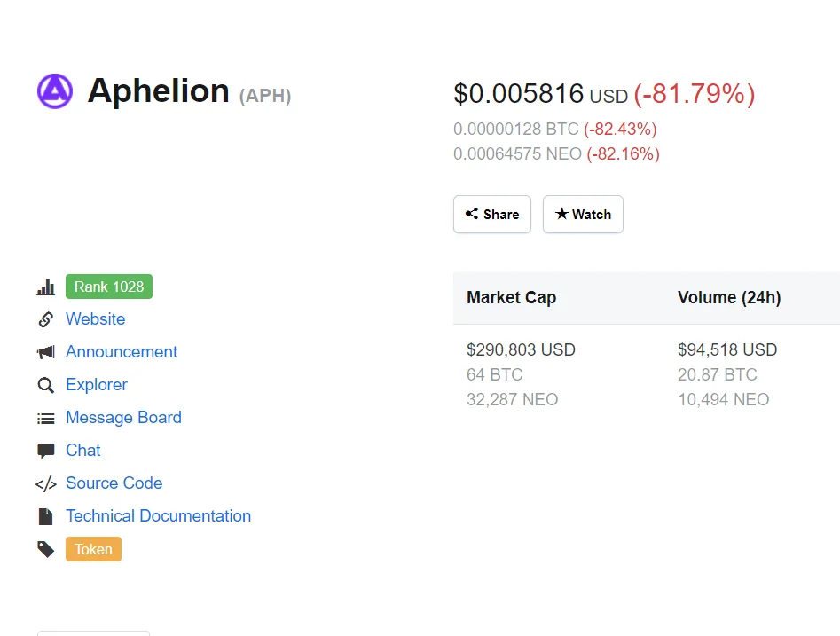Screen dimensions: 840x636
Task: Add Aphelion to watch list
Action: pyautogui.click(x=583, y=215)
